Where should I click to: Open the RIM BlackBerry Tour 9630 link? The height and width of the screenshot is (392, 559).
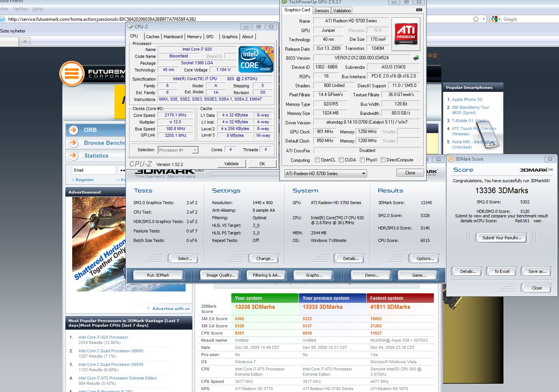[470, 110]
